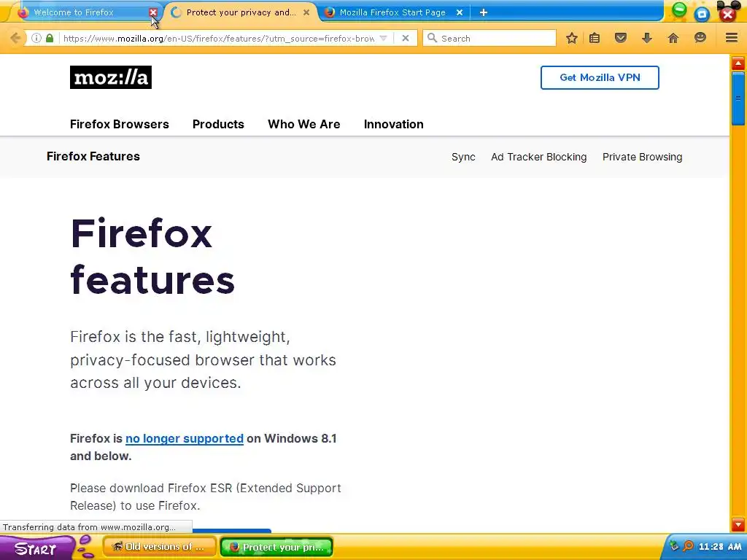Viewport: 747px width, 560px height.
Task: Click the green padlock security icon
Action: coord(50,38)
